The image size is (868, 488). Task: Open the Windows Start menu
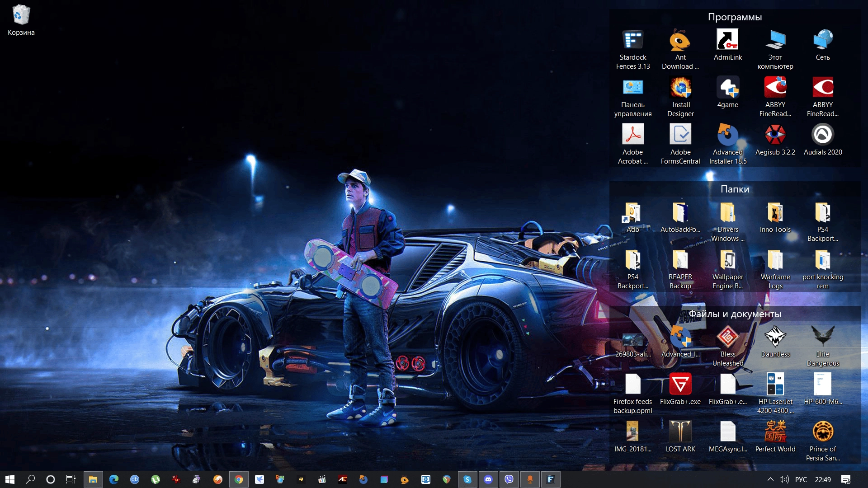pos(10,479)
